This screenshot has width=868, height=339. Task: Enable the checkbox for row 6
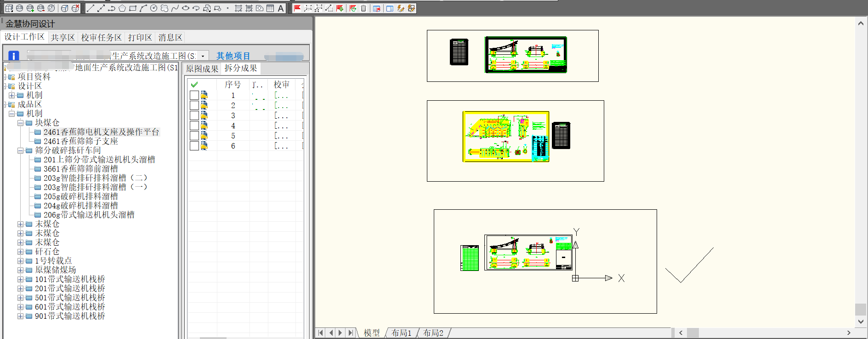point(194,146)
